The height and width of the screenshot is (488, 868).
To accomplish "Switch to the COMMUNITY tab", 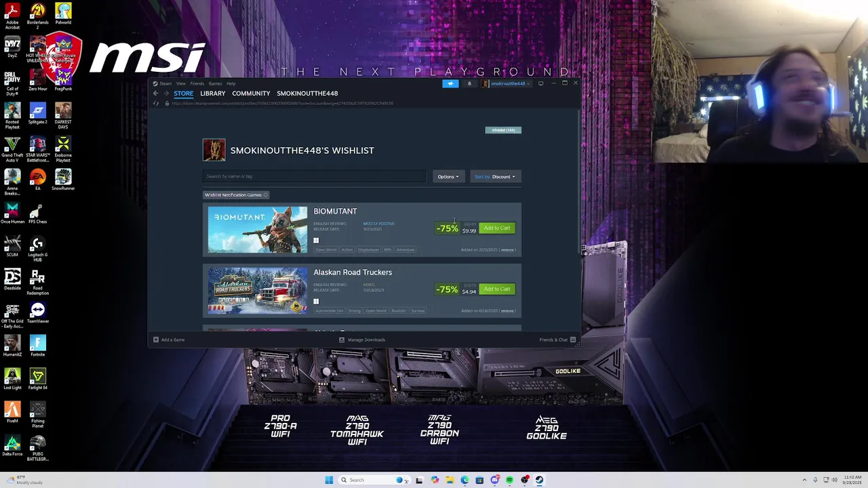I will tap(251, 94).
